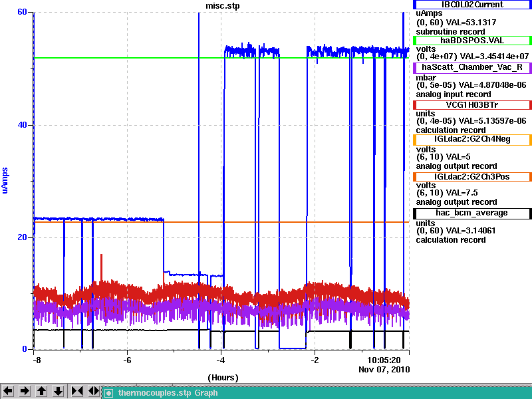Click the 20 y-axis tick label
532x399 pixels.
22,237
